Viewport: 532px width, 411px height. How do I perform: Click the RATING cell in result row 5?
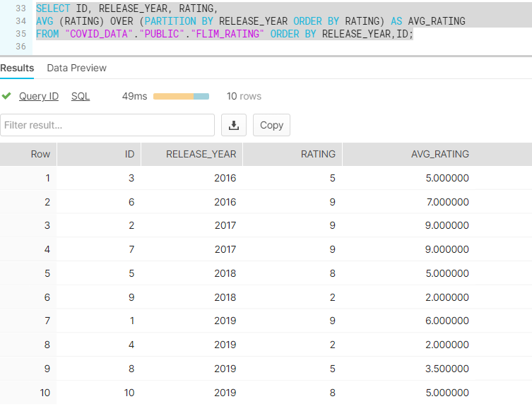coord(333,273)
